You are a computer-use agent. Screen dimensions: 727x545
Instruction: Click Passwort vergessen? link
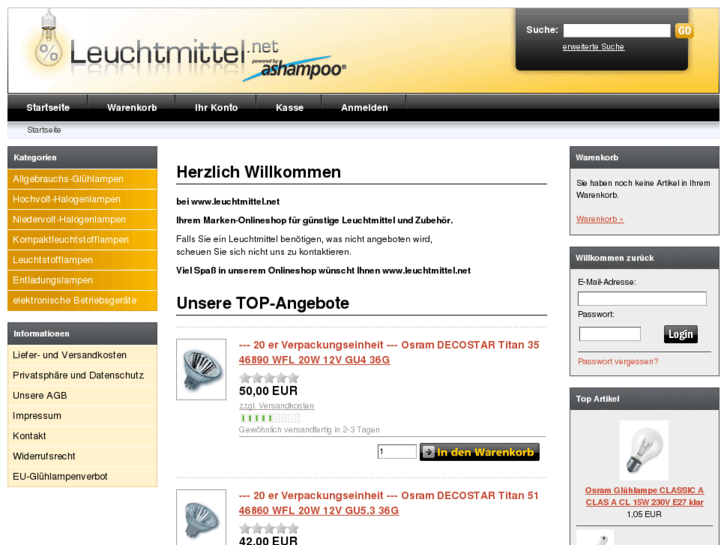[x=618, y=362]
